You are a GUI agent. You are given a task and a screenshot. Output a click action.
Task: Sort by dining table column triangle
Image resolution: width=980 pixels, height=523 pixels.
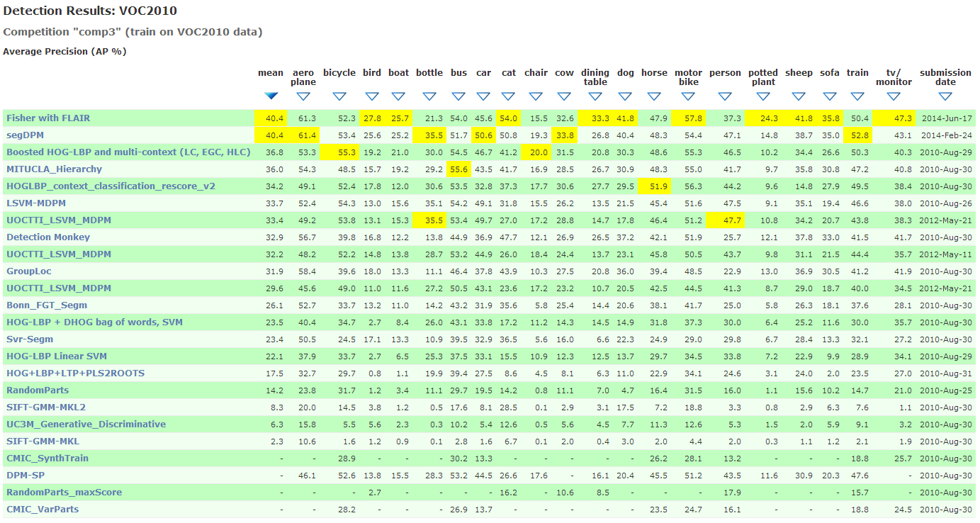(595, 96)
